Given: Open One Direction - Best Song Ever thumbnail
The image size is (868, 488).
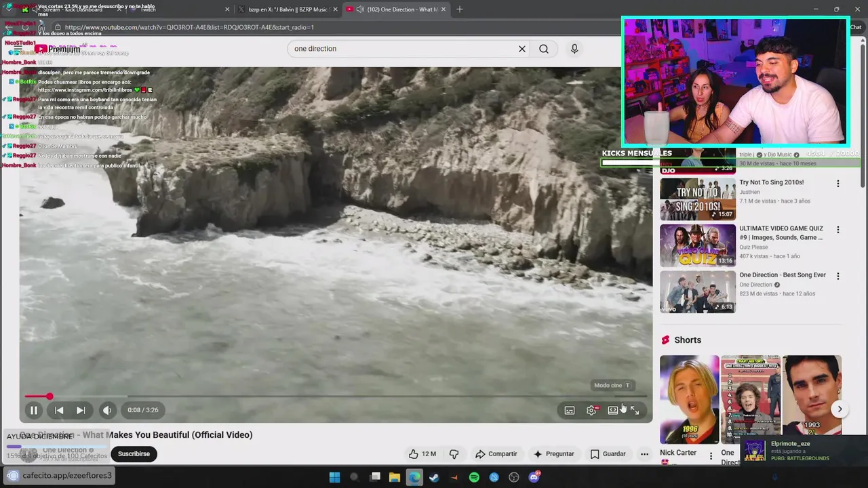Looking at the screenshot, I should [698, 292].
